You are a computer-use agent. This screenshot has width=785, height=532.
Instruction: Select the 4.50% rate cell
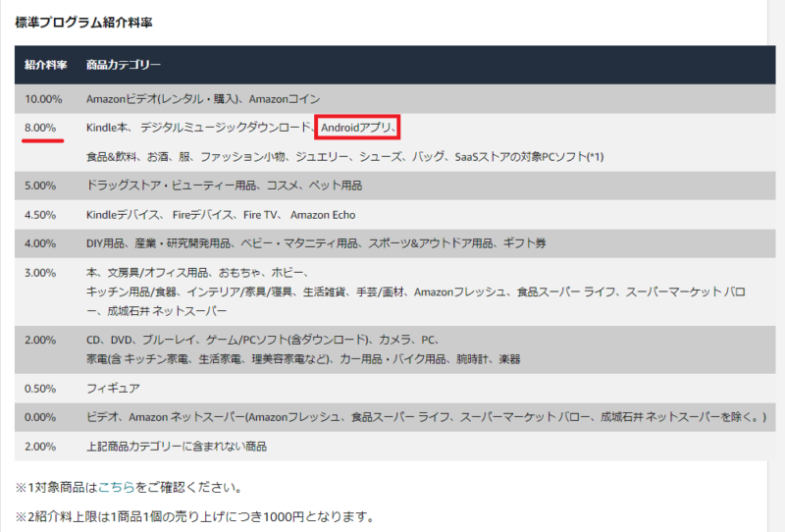[x=40, y=215]
